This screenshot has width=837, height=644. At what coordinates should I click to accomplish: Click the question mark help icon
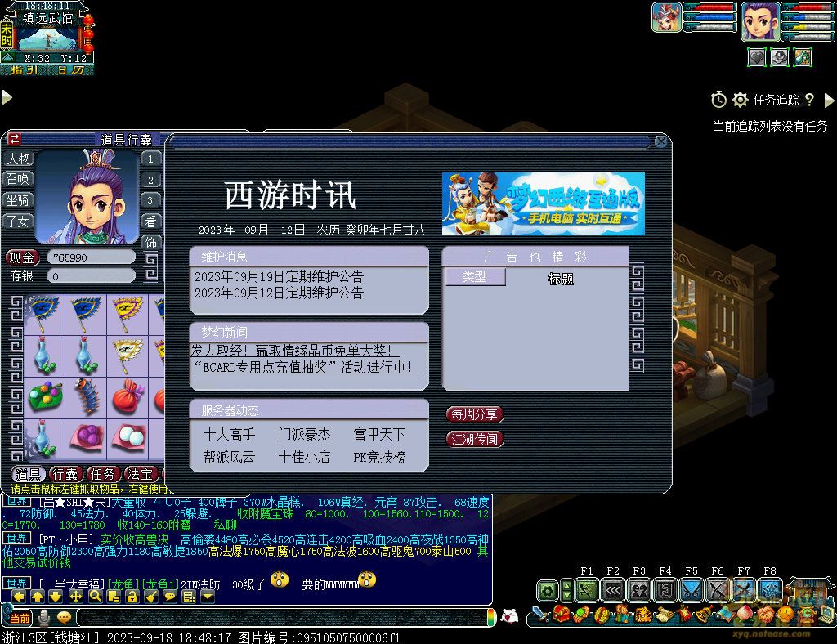(810, 100)
